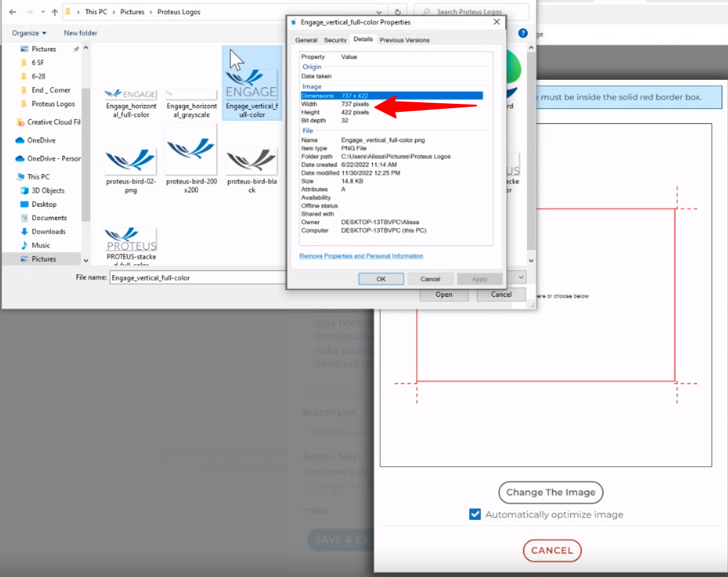The height and width of the screenshot is (577, 728).
Task: Click the file list scrollbar's down arrow
Action: pos(531,261)
